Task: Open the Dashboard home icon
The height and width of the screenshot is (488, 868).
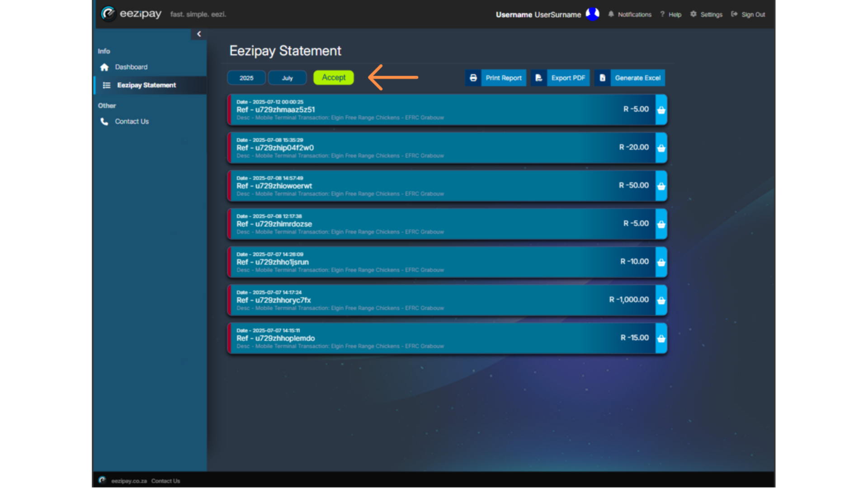Action: [x=104, y=67]
